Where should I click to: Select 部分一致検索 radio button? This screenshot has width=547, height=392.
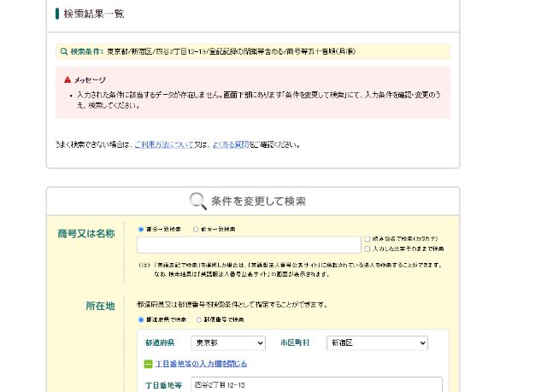pos(141,230)
